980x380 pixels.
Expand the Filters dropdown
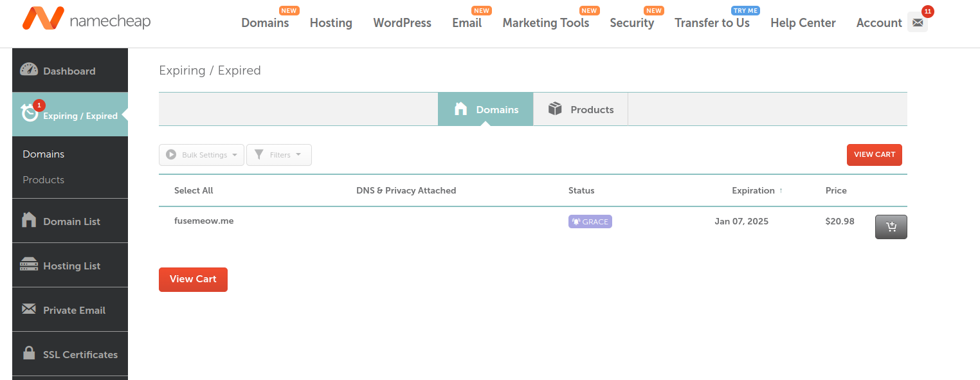click(x=278, y=155)
